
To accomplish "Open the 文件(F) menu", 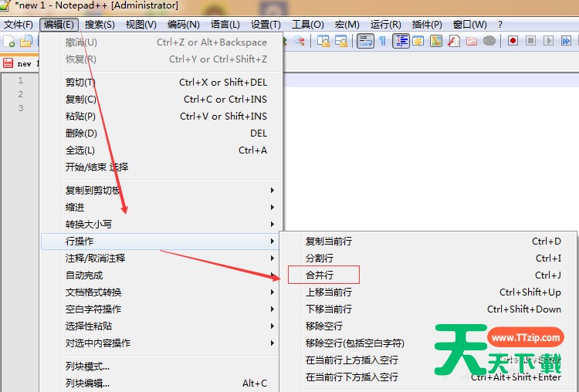I will tap(18, 25).
